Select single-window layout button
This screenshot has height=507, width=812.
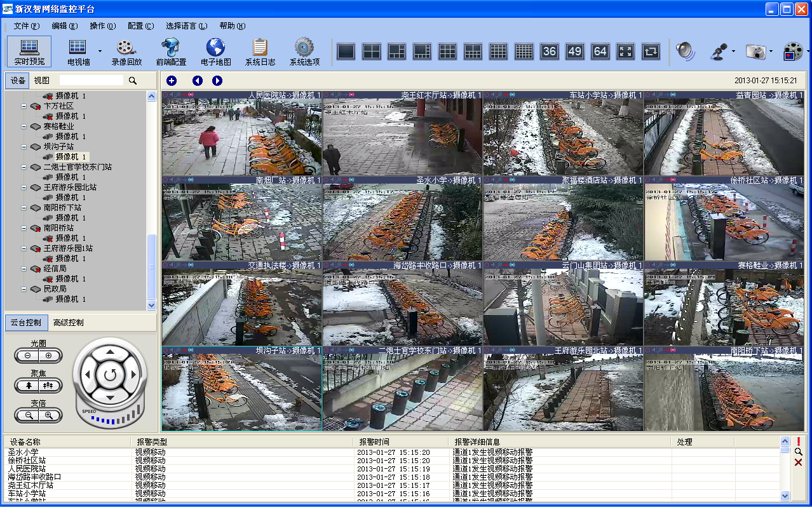tap(346, 51)
